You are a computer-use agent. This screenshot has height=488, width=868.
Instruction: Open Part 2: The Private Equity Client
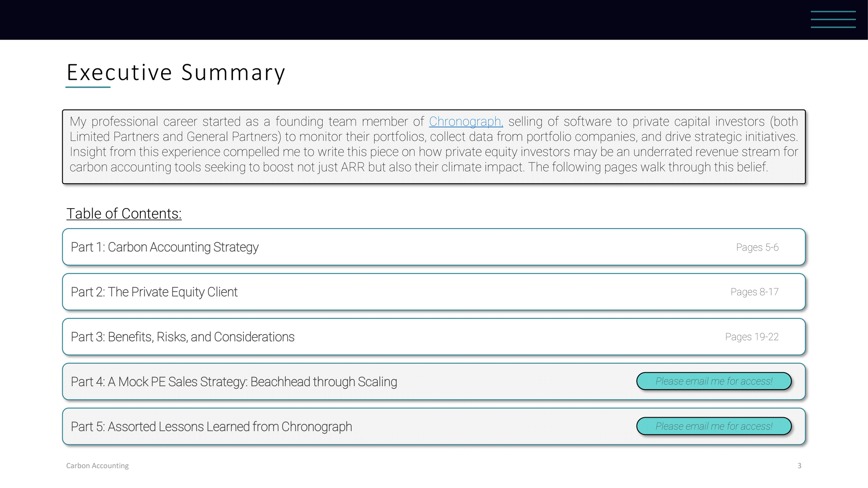tap(434, 292)
